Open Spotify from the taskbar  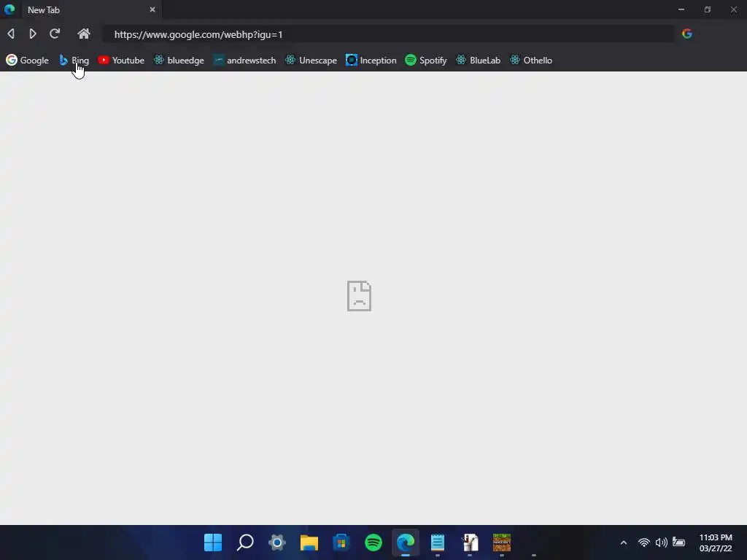tap(373, 542)
